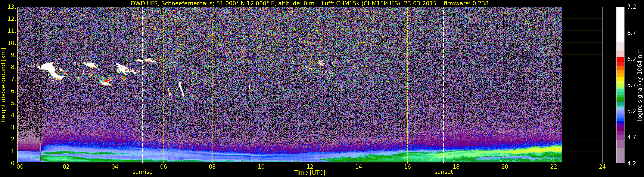Screen dimensions: 644x177
Task: Click the "Height above ground [km]" axis title
Action: click(3, 85)
